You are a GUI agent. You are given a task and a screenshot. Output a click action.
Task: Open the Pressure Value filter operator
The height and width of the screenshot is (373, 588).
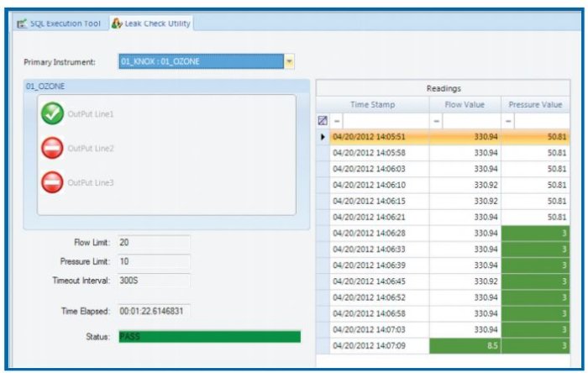coord(509,121)
